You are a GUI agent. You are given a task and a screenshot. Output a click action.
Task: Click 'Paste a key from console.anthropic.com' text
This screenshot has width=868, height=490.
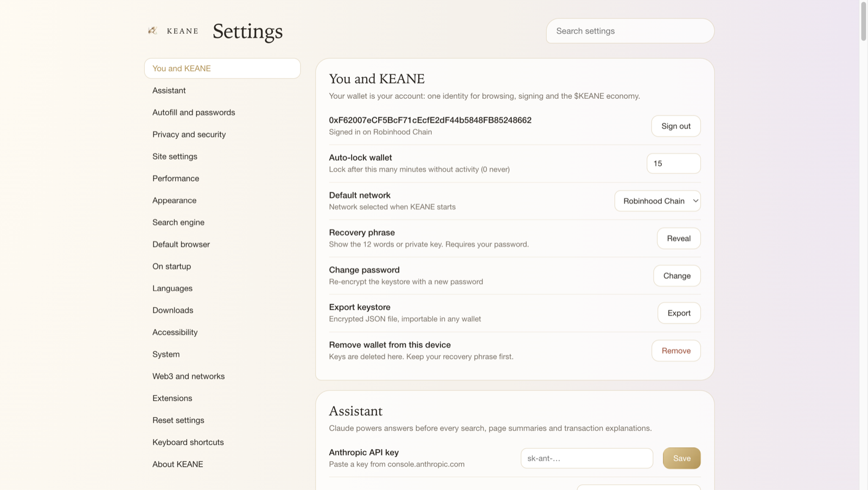click(x=397, y=464)
